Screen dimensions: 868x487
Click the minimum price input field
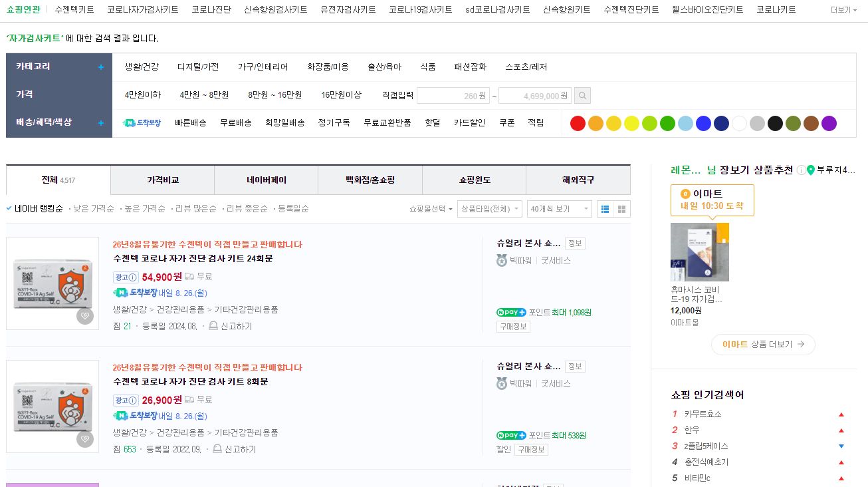pyautogui.click(x=452, y=95)
